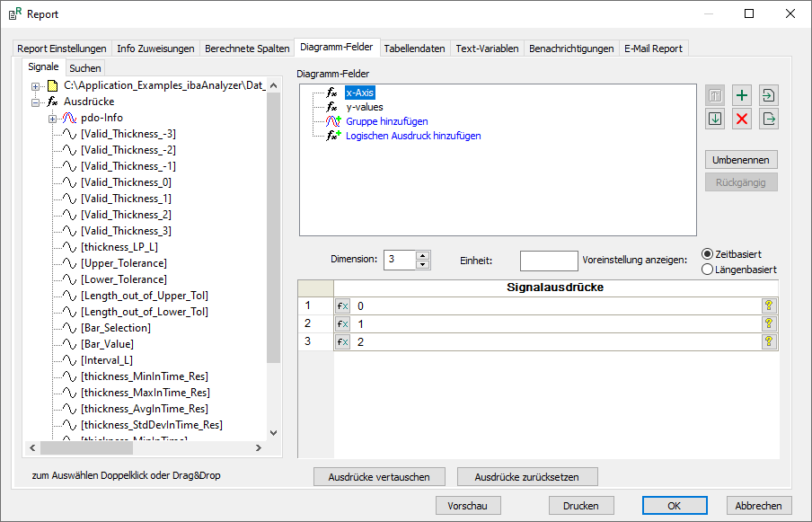Click Gruppe hinzufügen link
812x522 pixels.
click(x=387, y=121)
